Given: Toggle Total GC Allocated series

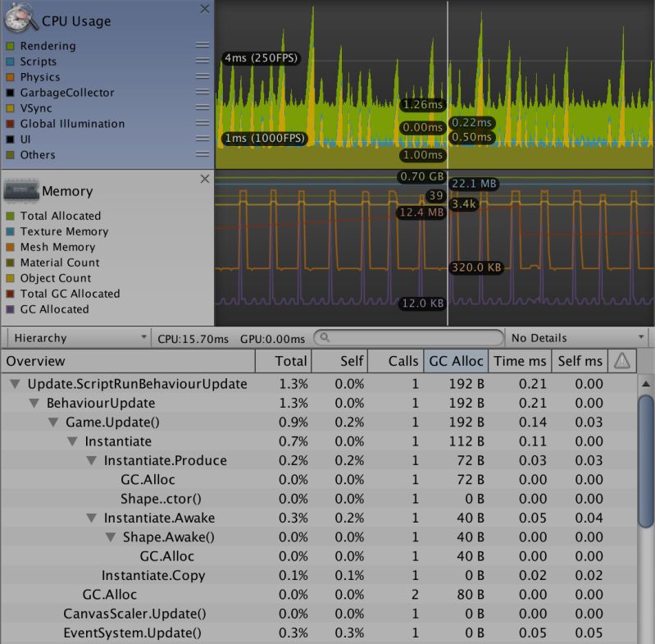Looking at the screenshot, I should tap(11, 294).
